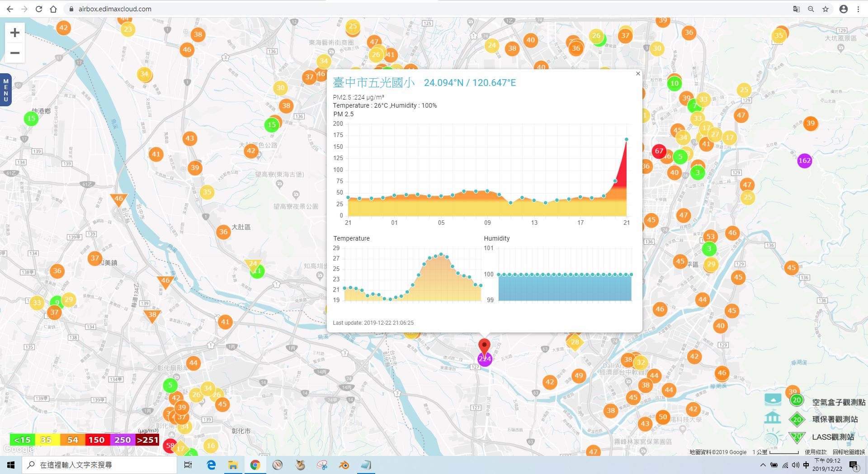Image resolution: width=868 pixels, height=474 pixels.
Task: Select the red 67 station marker
Action: point(659,151)
